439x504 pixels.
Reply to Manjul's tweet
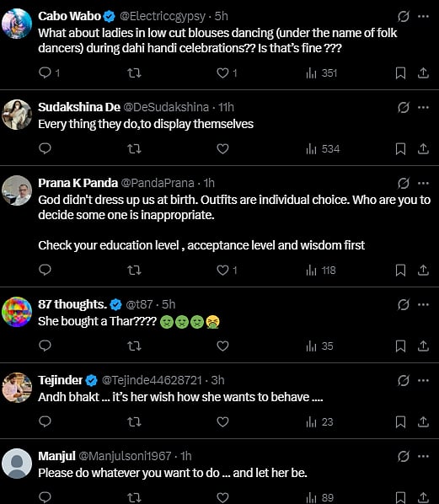tap(45, 497)
